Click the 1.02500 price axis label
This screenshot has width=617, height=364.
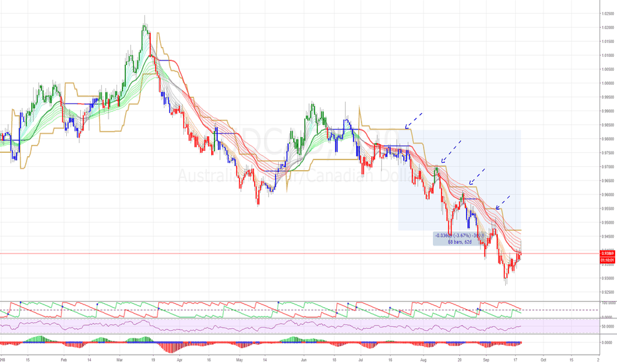pos(608,14)
